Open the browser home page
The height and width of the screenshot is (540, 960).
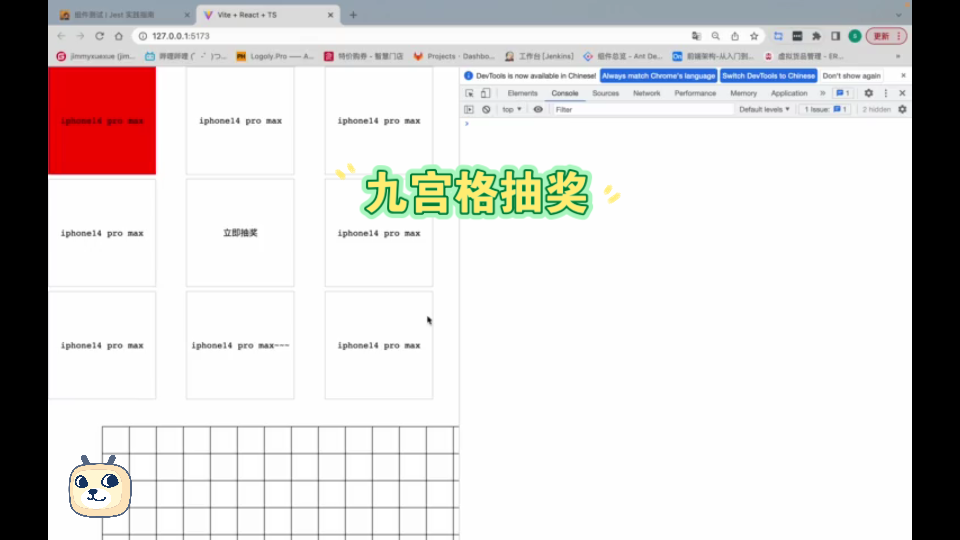pyautogui.click(x=119, y=36)
